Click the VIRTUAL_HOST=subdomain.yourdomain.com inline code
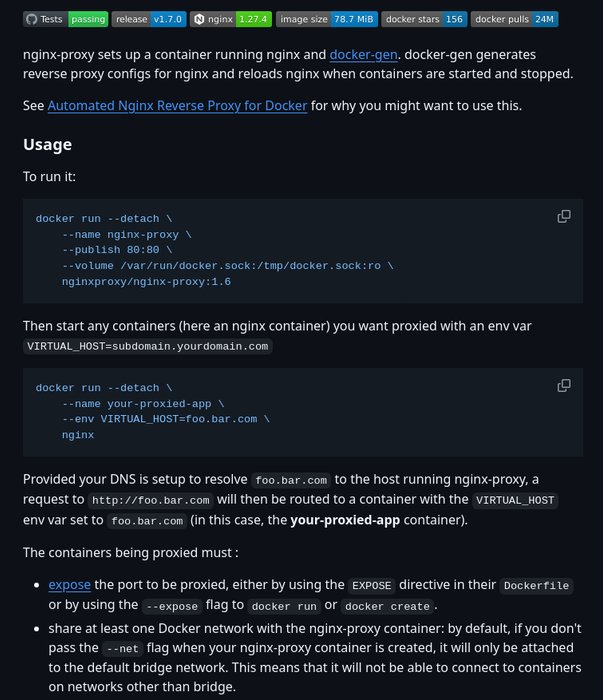The width and height of the screenshot is (603, 700). 147,346
